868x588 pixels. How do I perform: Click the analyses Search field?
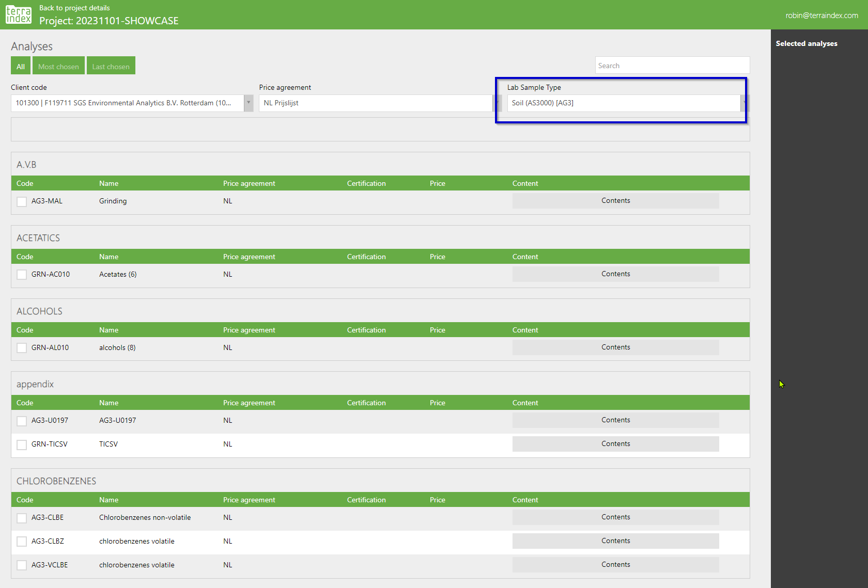(x=672, y=66)
